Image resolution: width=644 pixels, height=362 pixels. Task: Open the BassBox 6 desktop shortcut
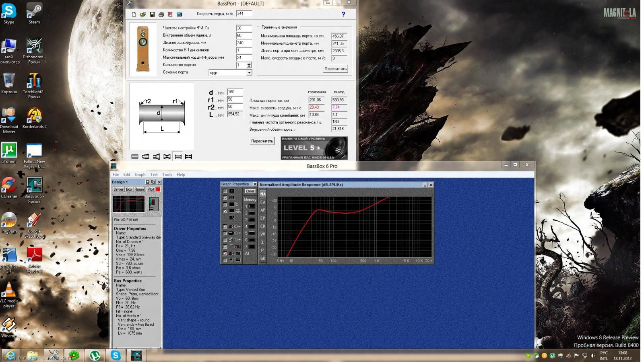pos(34,190)
